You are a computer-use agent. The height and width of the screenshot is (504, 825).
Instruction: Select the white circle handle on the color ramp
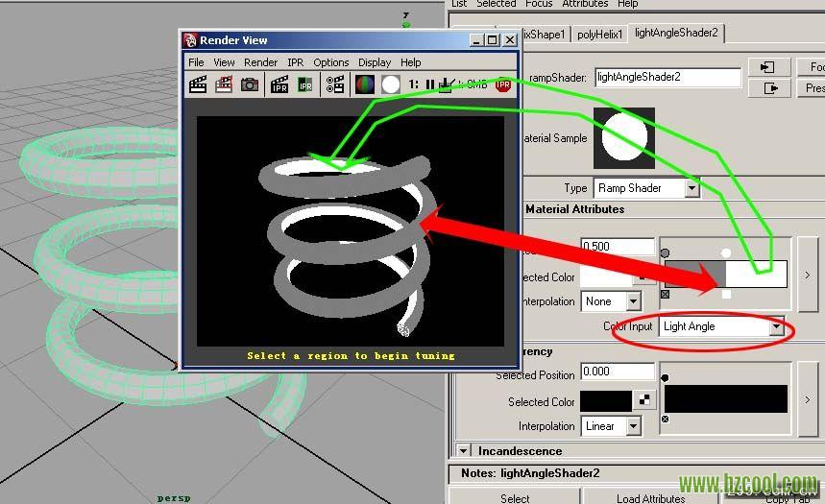(x=726, y=253)
